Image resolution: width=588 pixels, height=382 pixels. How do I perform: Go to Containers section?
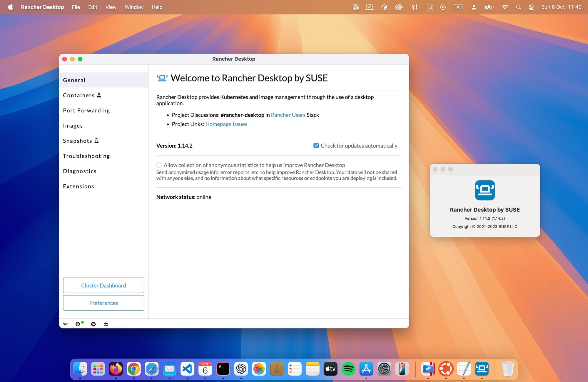(104, 95)
